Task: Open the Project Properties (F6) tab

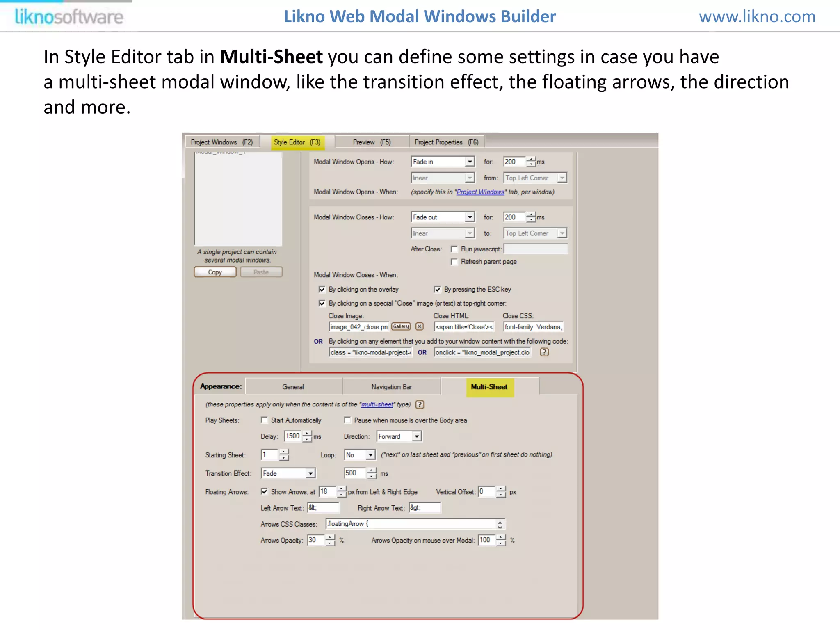Action: (x=446, y=142)
